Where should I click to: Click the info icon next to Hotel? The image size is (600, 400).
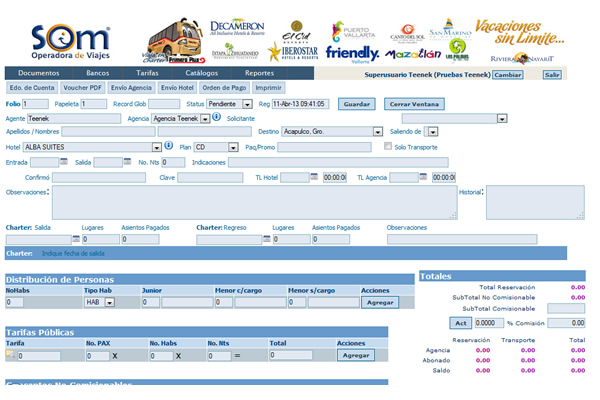click(x=169, y=146)
